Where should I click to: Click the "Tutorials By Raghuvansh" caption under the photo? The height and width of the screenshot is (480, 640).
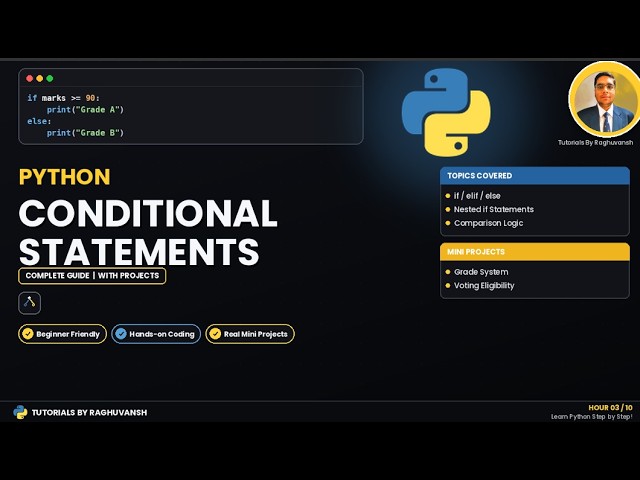click(x=596, y=142)
